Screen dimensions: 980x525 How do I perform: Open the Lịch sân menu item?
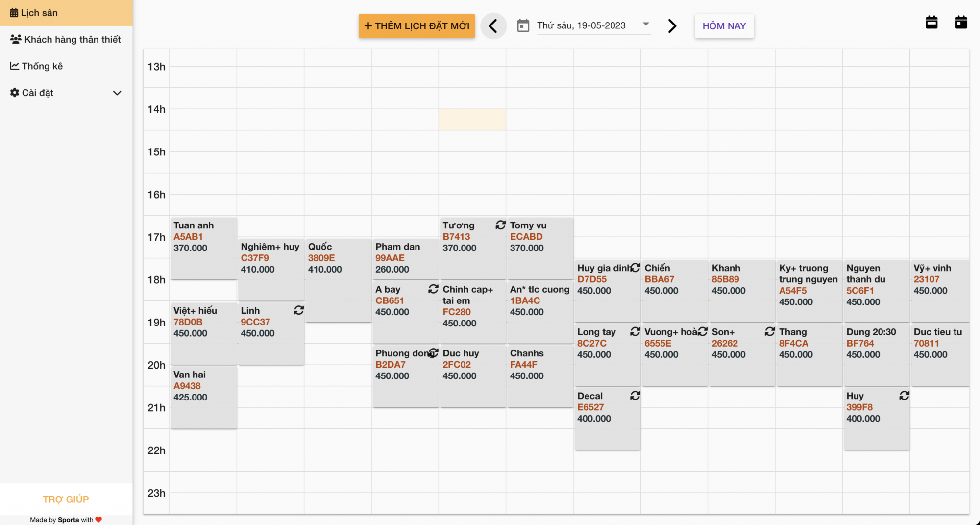point(66,13)
